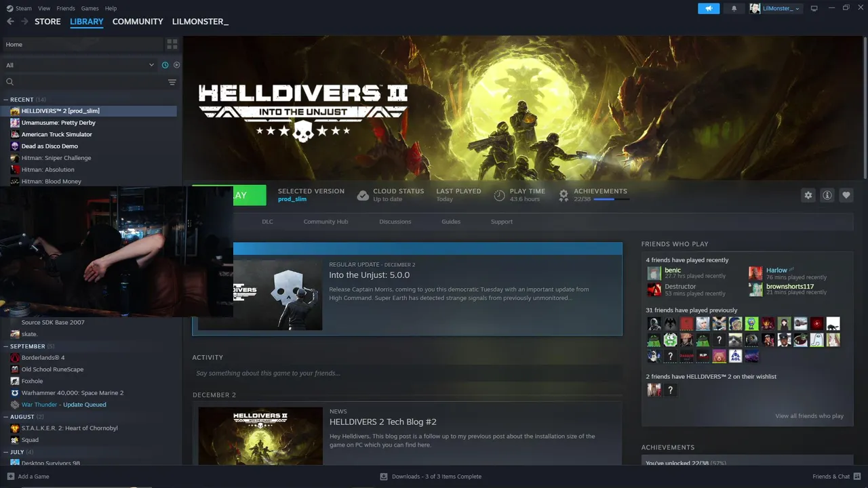Click the Add a Game plus icon

pyautogui.click(x=10, y=476)
